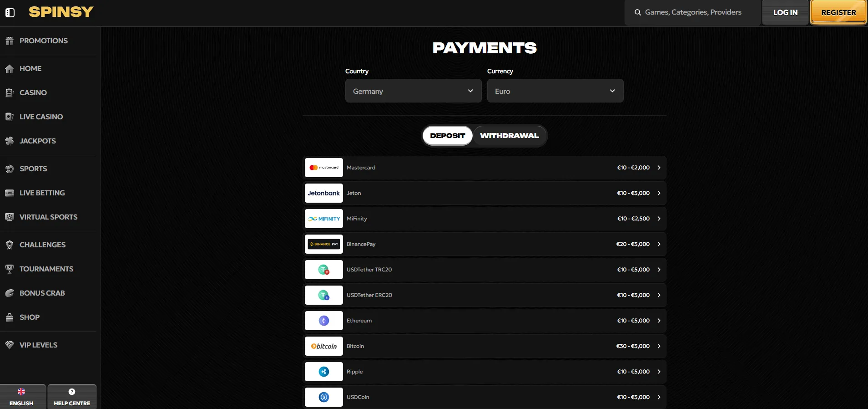Click the search magnifier icon
Screen dimensions: 868x409
[638, 13]
